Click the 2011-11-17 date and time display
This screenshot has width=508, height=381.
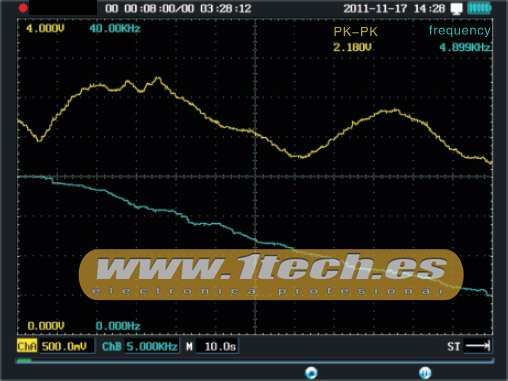click(394, 8)
